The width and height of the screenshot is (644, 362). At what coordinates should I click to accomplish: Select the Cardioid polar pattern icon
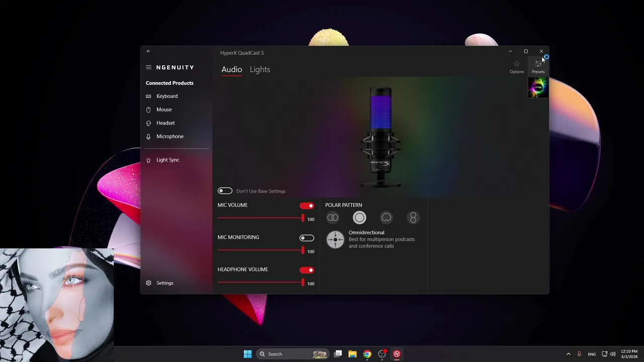click(386, 218)
